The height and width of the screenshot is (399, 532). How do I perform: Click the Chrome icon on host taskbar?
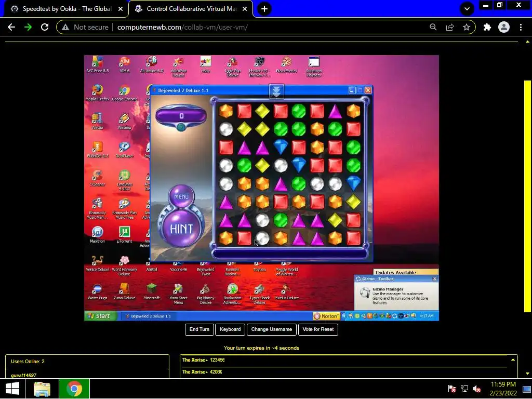coord(74,389)
